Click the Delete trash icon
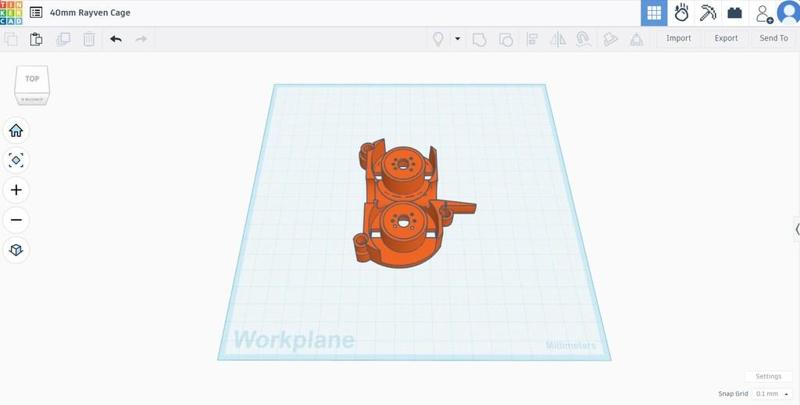The image size is (800, 405). pos(89,39)
